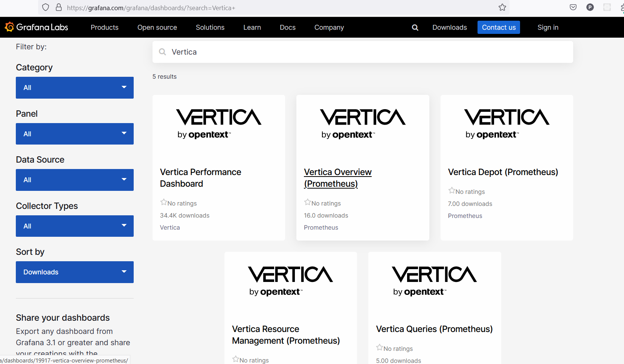Open the Docs menu

[288, 27]
